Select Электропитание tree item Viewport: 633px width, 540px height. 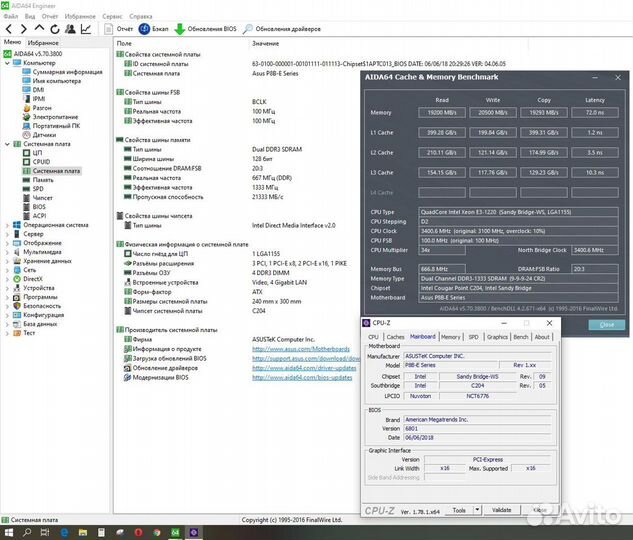50,117
